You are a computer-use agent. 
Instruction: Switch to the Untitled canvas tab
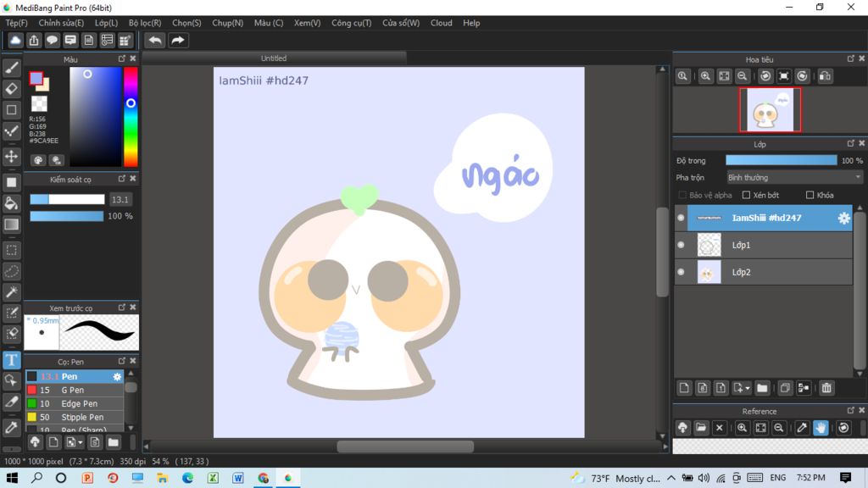pyautogui.click(x=274, y=58)
